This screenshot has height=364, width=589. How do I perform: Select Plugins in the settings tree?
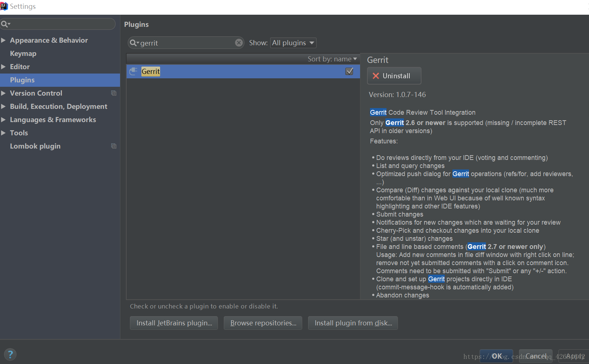pos(60,80)
